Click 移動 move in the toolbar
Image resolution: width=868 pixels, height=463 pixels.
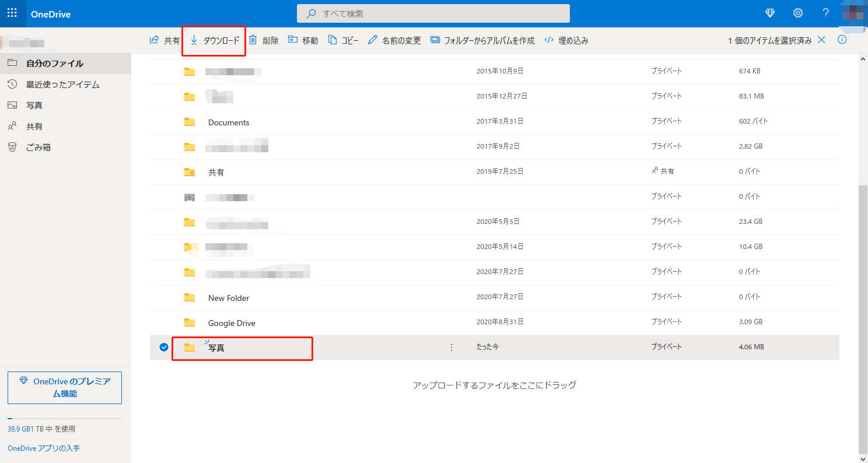[x=303, y=40]
